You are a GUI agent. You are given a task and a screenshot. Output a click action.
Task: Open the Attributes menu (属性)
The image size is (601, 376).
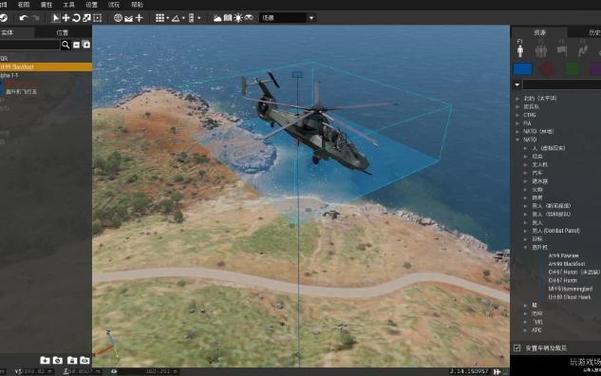[46, 5]
